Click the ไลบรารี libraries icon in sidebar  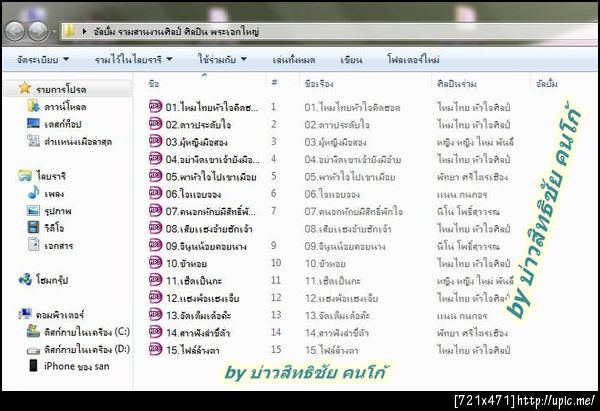pos(25,175)
